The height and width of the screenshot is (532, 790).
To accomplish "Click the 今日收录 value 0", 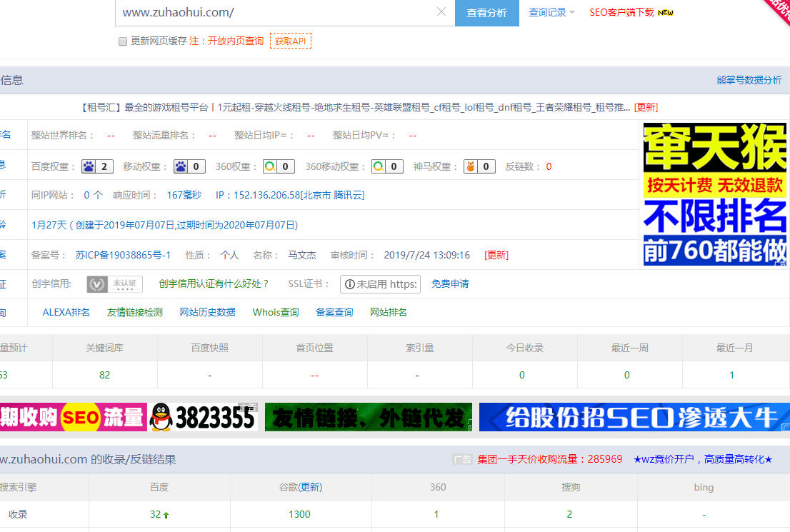I will tap(522, 375).
